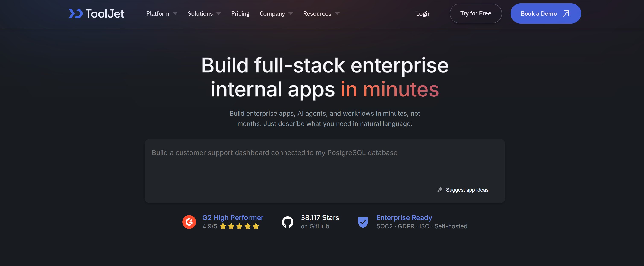The image size is (644, 266).
Task: Click the Try for Free button
Action: (x=476, y=13)
